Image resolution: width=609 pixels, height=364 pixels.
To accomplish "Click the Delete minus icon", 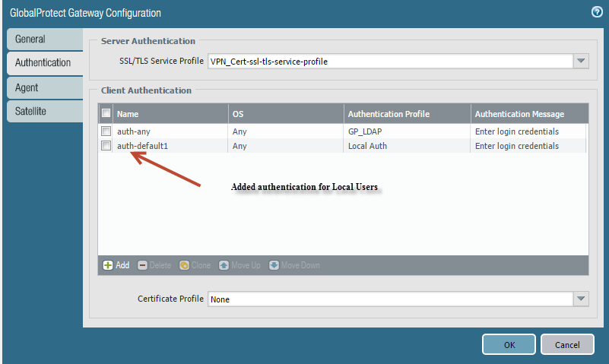I will [143, 265].
